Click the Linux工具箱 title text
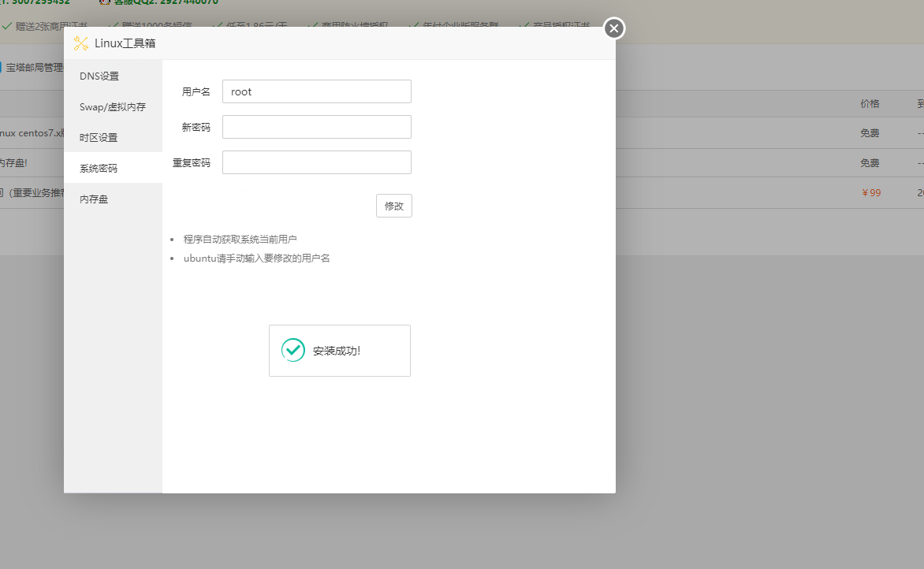 coord(125,43)
